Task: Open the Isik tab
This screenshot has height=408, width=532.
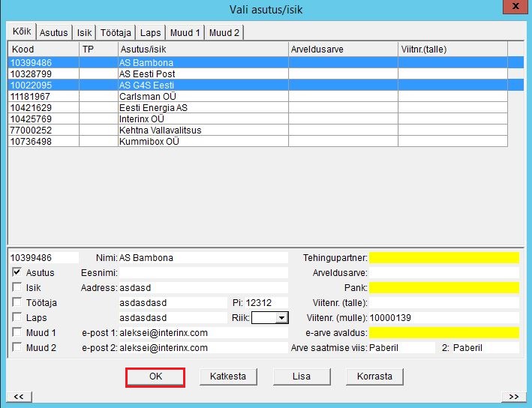Action: pos(84,33)
